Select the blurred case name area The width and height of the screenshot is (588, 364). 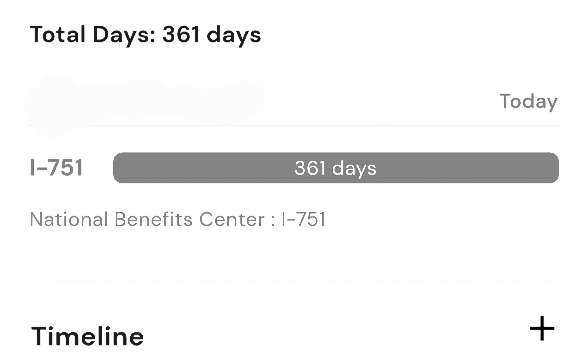(145, 104)
